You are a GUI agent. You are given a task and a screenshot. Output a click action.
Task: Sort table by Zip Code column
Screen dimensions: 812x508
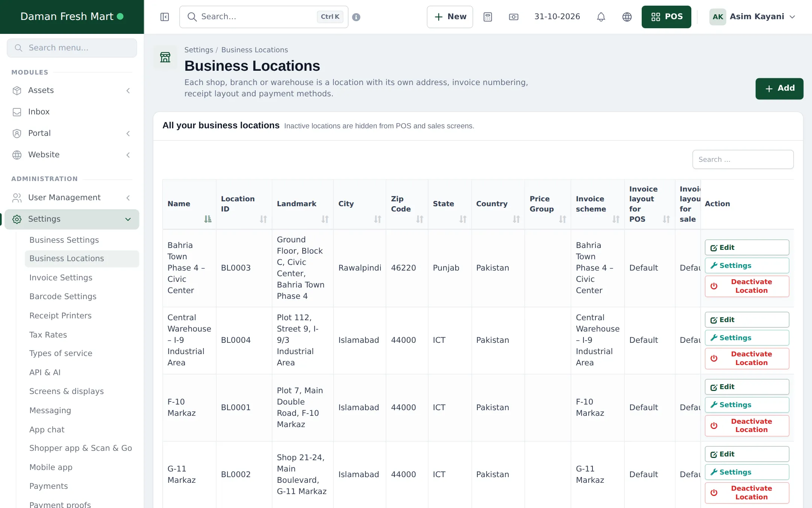tap(420, 219)
